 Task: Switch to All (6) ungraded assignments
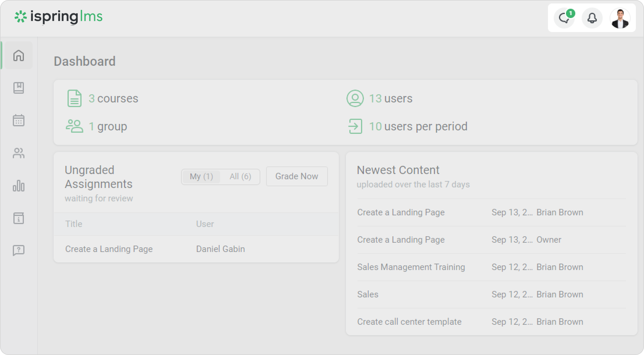(240, 177)
